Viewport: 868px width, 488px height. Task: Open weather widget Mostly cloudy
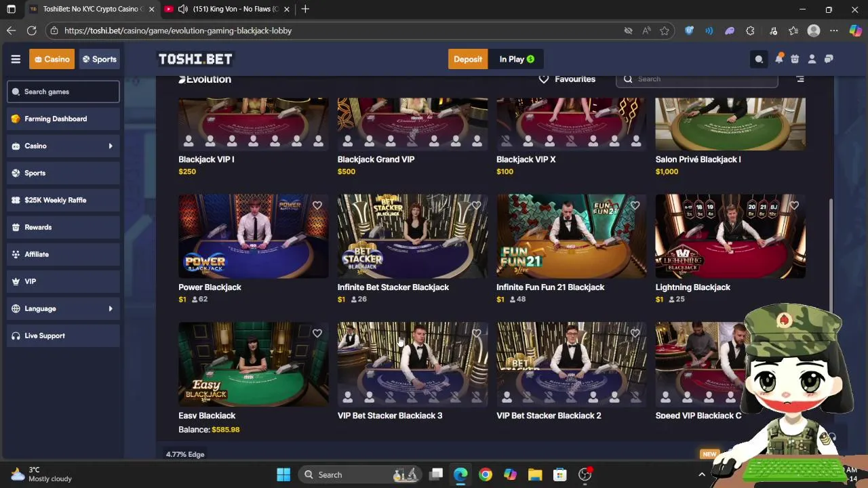click(41, 474)
